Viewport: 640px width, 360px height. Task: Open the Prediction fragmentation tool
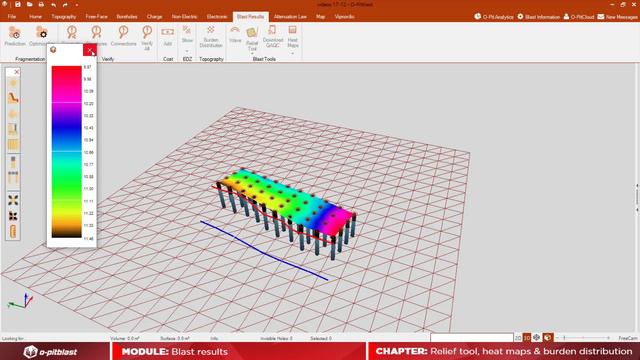(x=15, y=36)
